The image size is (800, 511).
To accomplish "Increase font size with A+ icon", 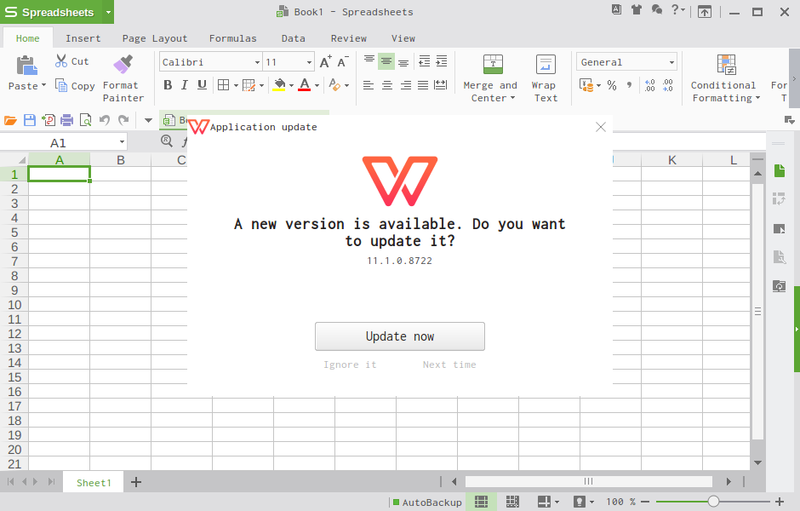I will click(325, 62).
